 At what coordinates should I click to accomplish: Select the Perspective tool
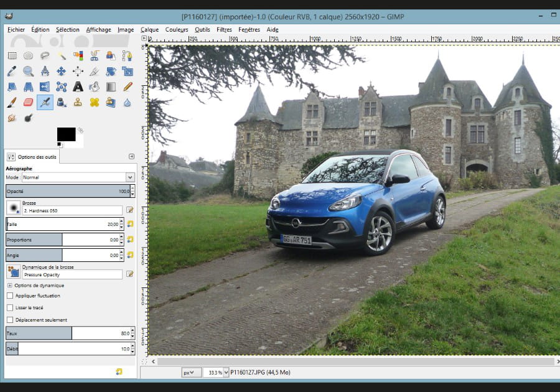point(28,86)
